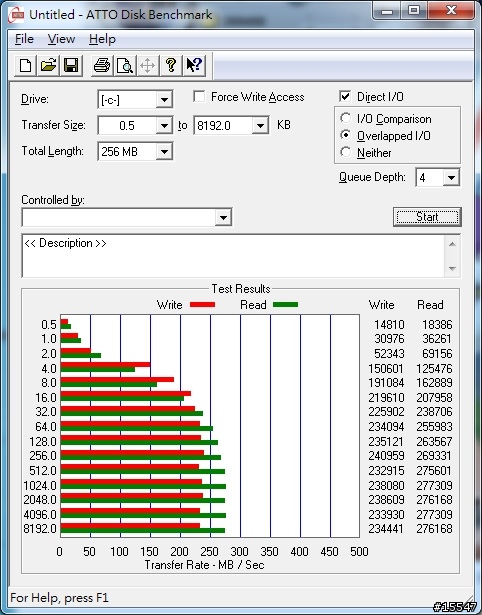Click the read value 125476
Screen dimensions: 482x615
pos(434,369)
